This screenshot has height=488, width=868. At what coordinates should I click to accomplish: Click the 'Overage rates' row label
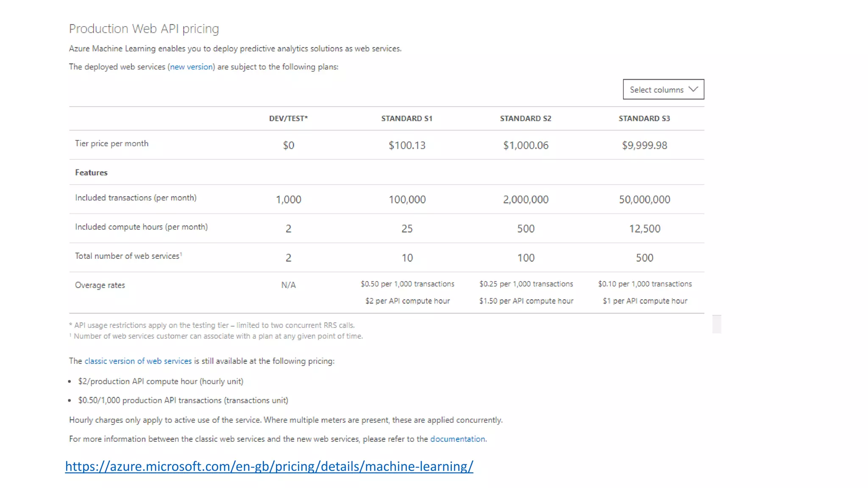click(100, 285)
